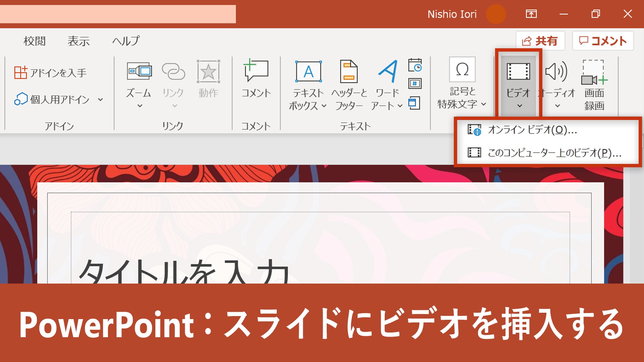
Task: Expand the WordArt dropdown chevron
Action: [400, 106]
